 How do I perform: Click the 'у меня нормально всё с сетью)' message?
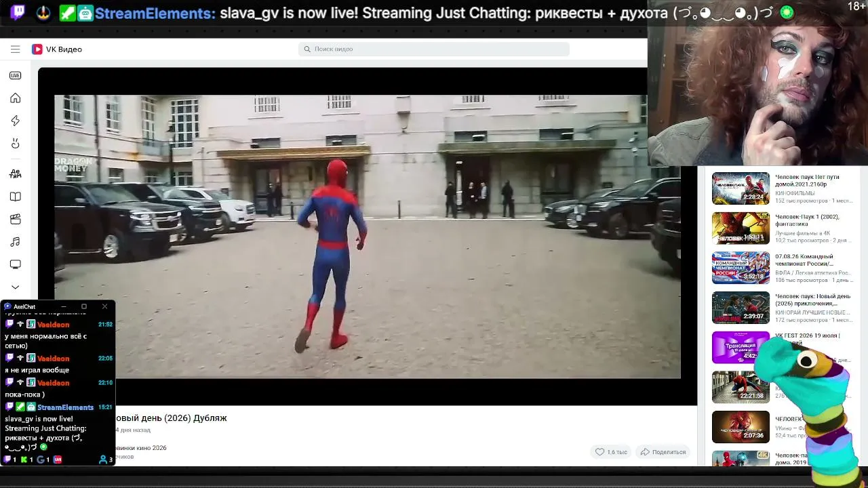(45, 341)
